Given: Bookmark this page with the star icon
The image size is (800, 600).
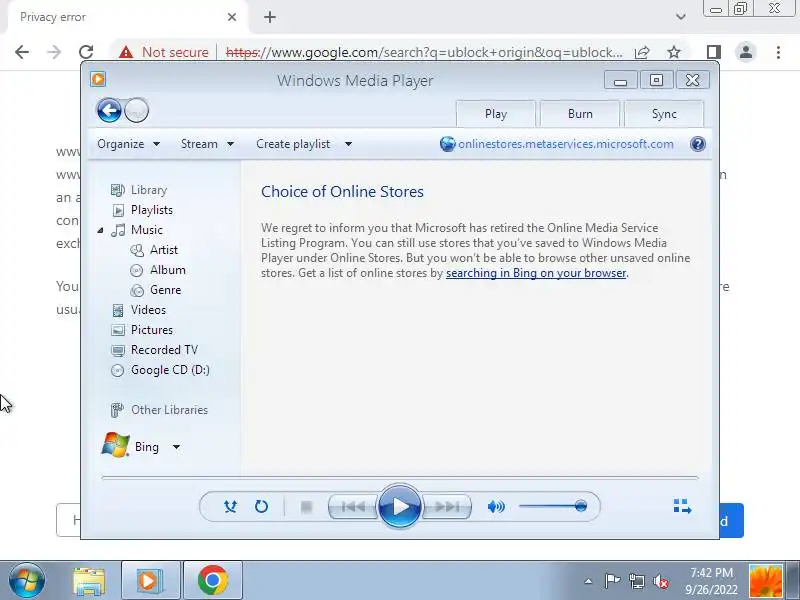Looking at the screenshot, I should [674, 52].
